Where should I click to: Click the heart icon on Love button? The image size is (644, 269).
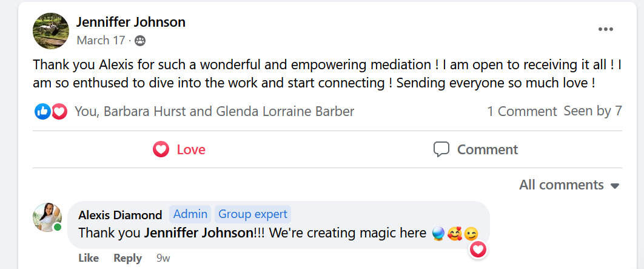[x=161, y=149]
